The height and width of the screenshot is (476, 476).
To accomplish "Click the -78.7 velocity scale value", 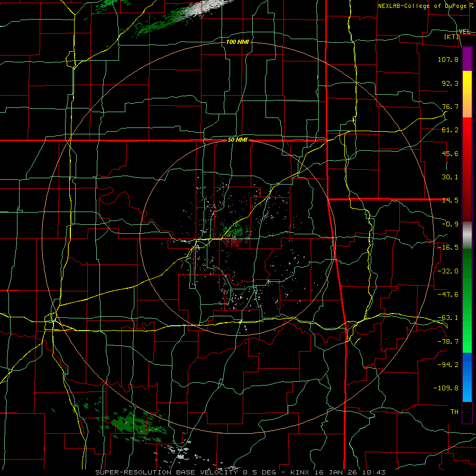I will coord(448,342).
